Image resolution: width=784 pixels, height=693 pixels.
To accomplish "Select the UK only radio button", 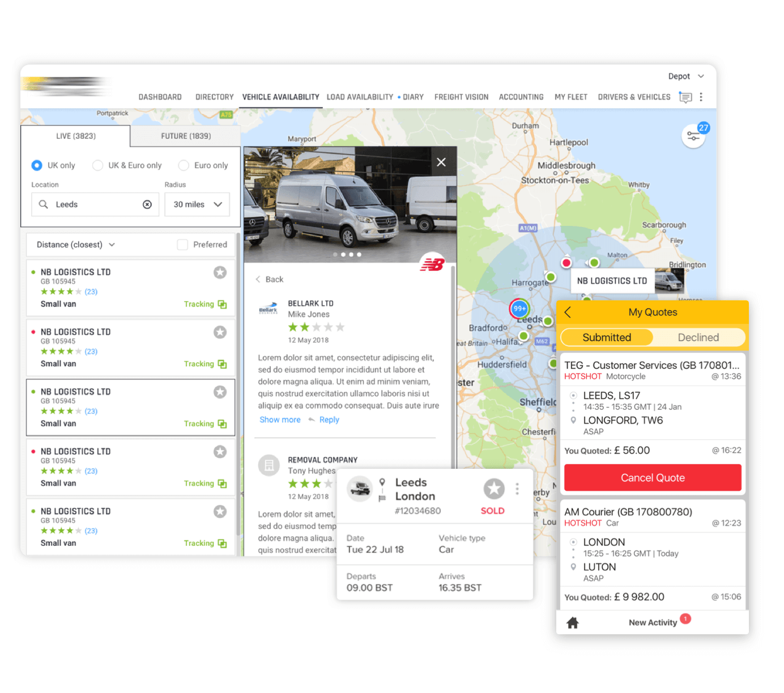I will coord(37,165).
